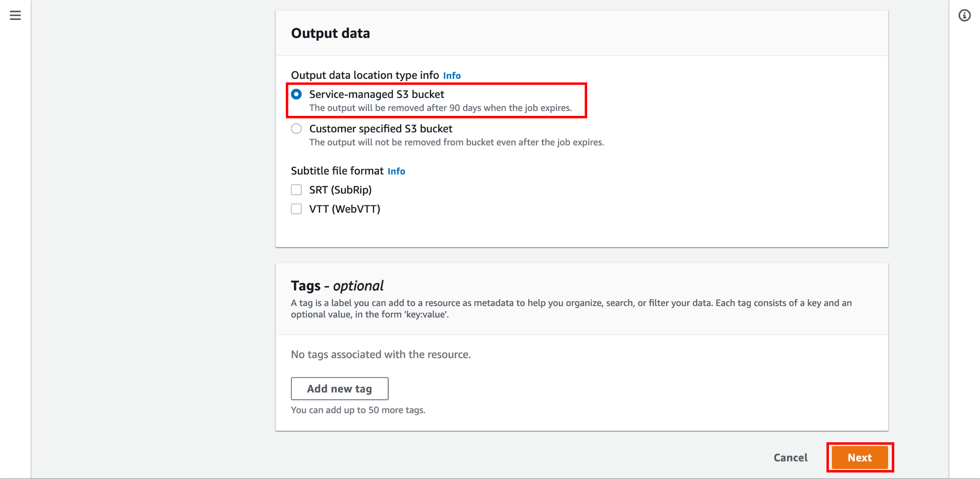Enable the VTT (WebVTT) subtitle format

[x=296, y=208]
